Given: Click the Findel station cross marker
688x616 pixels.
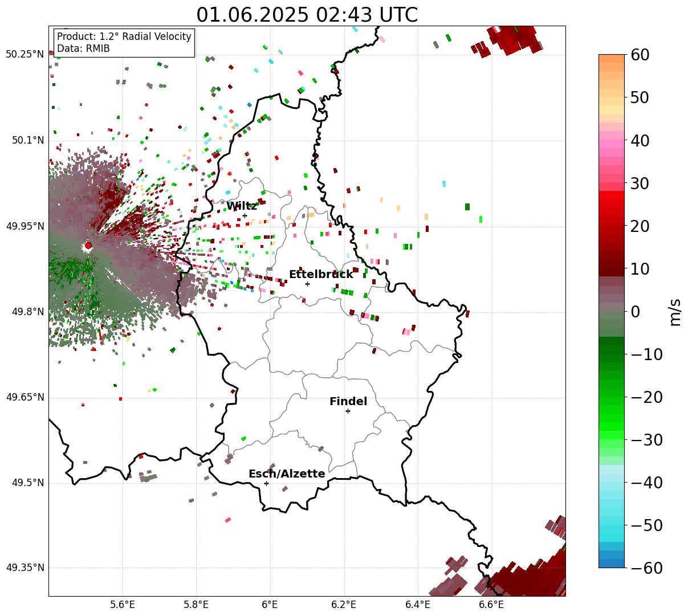Looking at the screenshot, I should click(x=348, y=411).
